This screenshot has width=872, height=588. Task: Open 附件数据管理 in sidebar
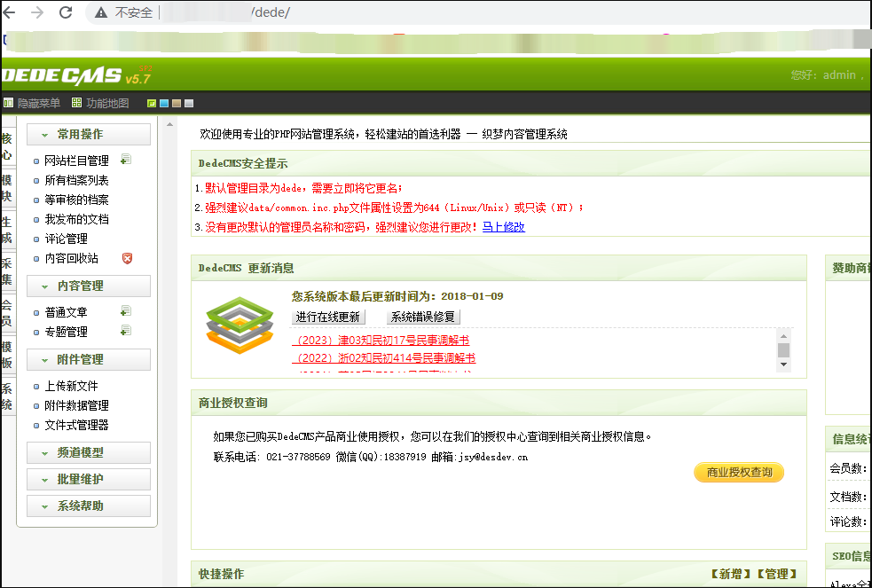point(77,405)
